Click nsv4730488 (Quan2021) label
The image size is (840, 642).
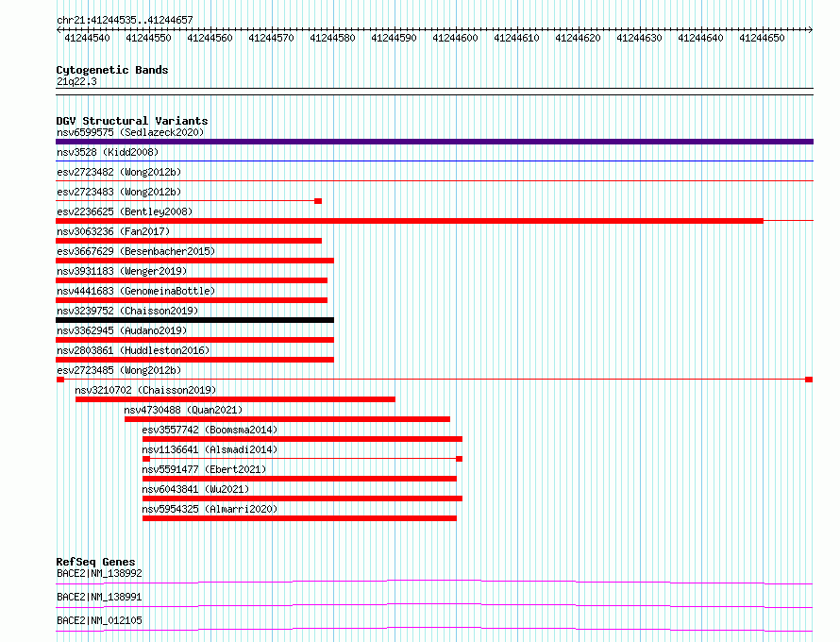pyautogui.click(x=183, y=410)
